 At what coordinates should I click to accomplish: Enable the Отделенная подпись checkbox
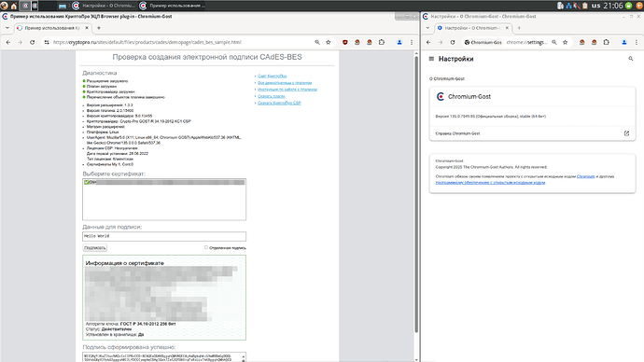point(206,247)
